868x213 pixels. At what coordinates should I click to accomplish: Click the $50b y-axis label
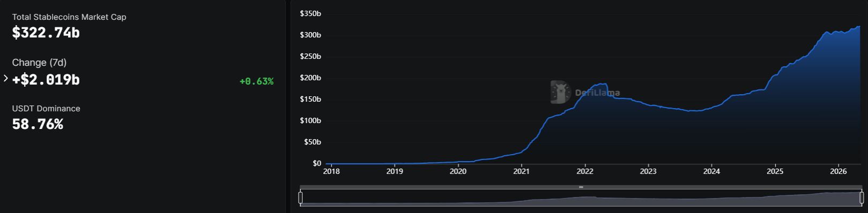tap(313, 142)
